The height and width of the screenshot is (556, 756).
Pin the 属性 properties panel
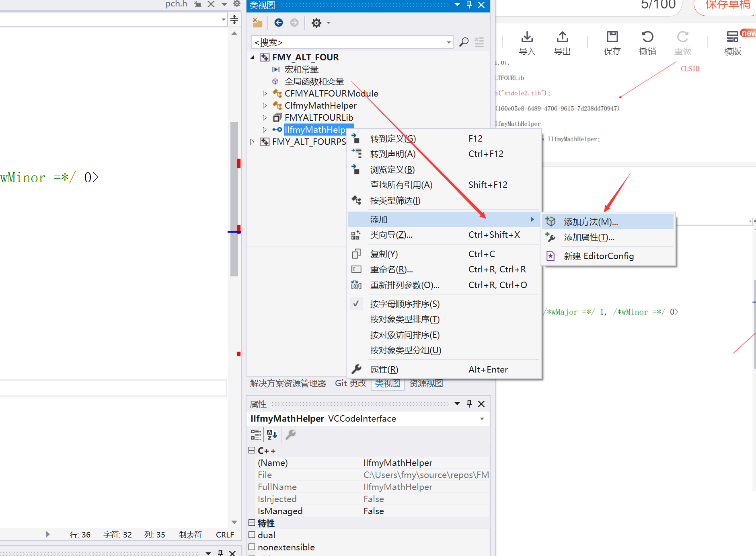pyautogui.click(x=469, y=404)
